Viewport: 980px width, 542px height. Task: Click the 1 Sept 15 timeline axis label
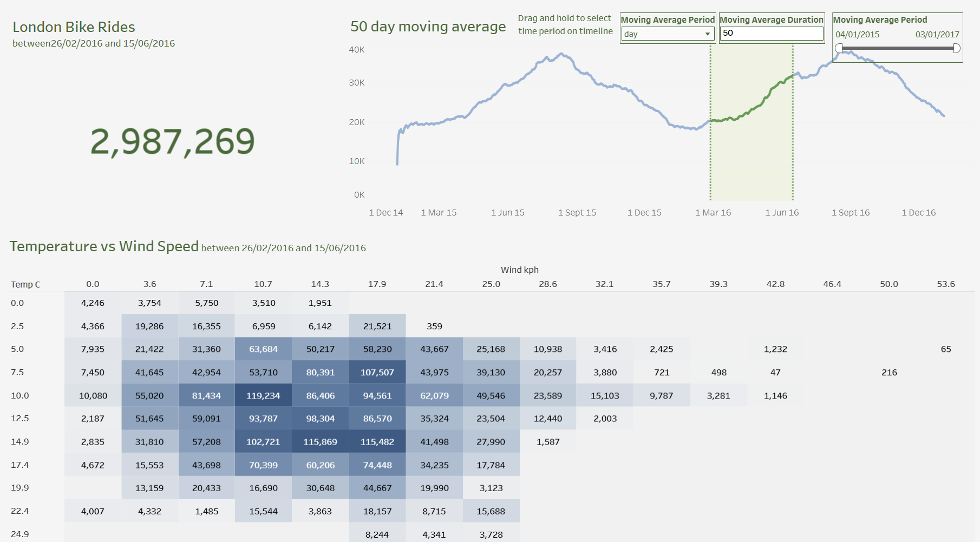(577, 213)
